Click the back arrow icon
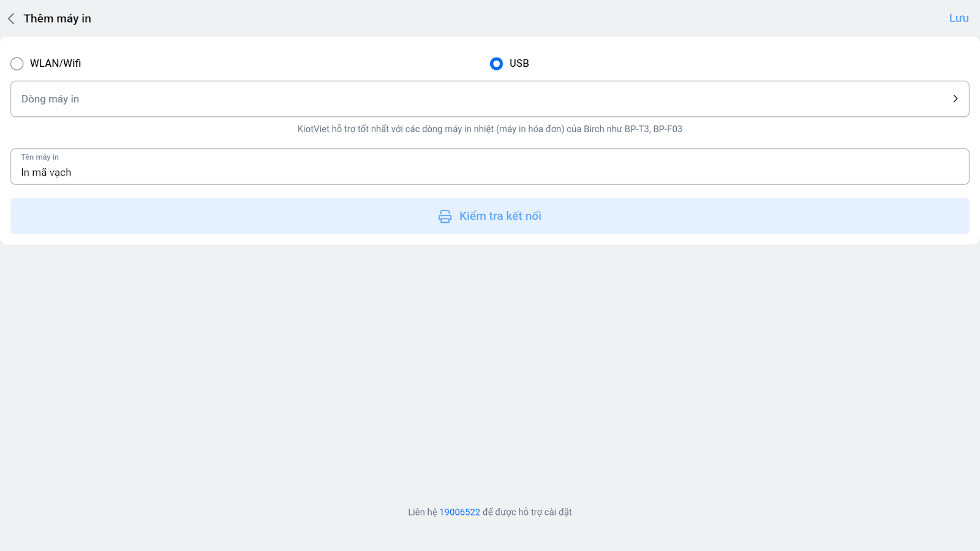This screenshot has width=980, height=551. tap(11, 19)
